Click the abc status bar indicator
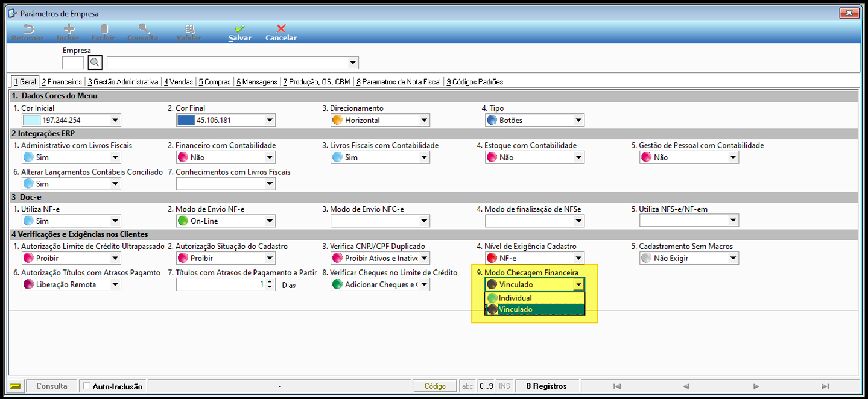Image resolution: width=868 pixels, height=399 pixels. tap(467, 386)
